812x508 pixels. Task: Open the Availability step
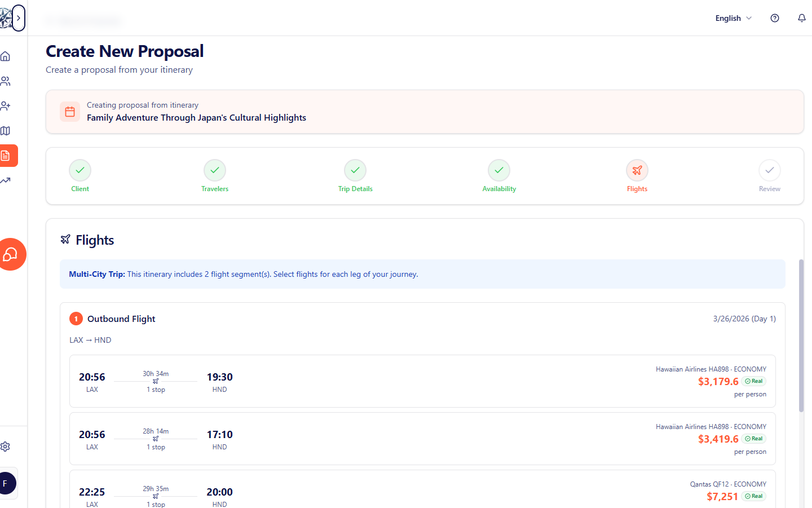[498, 175]
